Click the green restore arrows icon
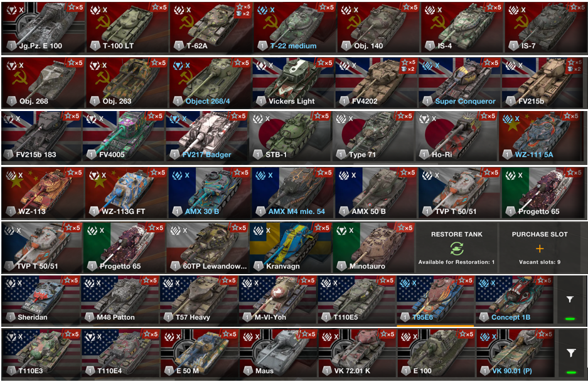Viewport: 588px width, 382px height. (x=457, y=248)
